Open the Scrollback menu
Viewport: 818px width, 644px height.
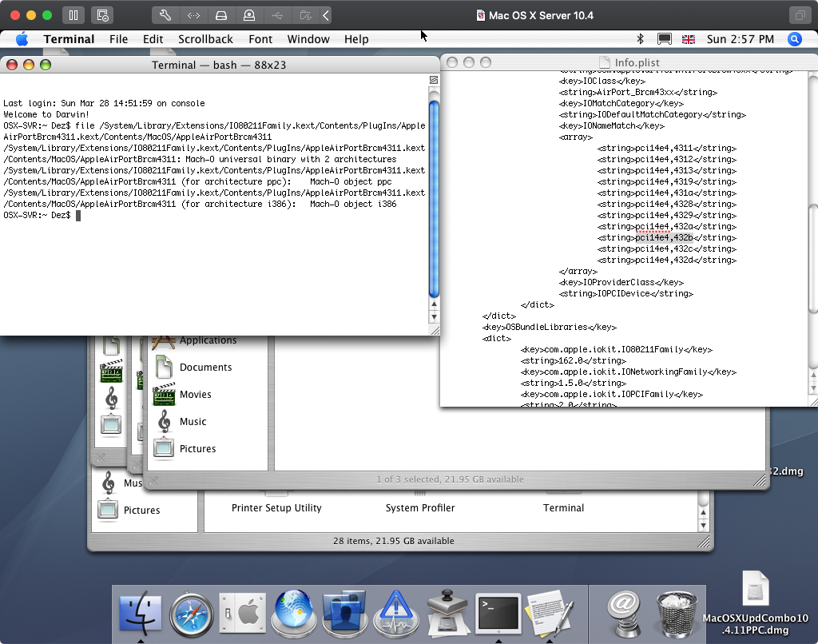point(205,39)
